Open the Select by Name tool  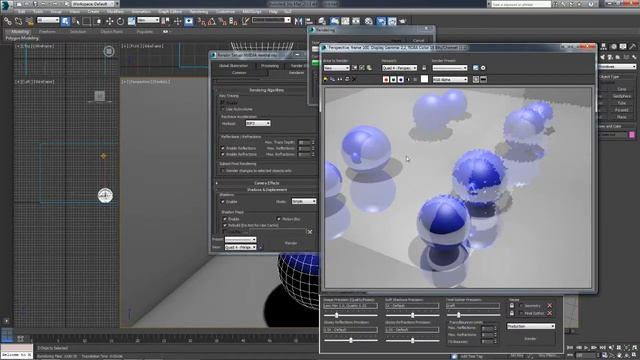[76, 21]
